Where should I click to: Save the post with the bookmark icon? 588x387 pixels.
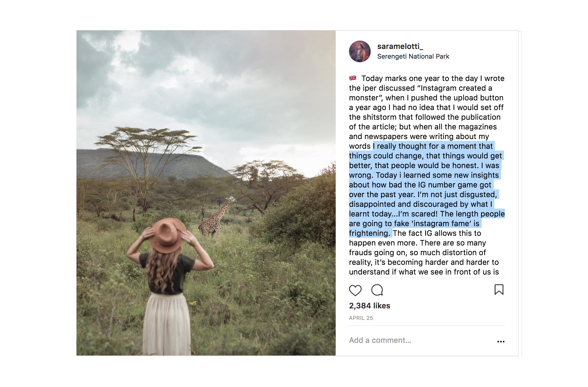tap(499, 290)
